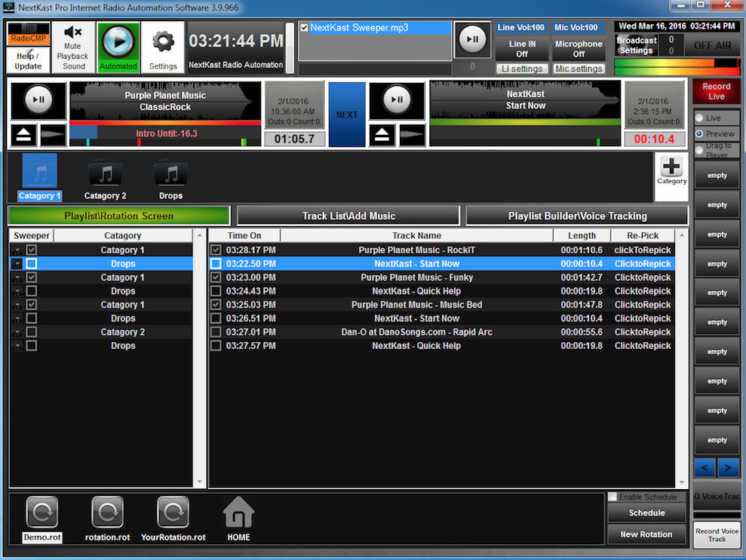The width and height of the screenshot is (746, 560).
Task: Load the YourRotation.rot rotation icon
Action: 173,513
